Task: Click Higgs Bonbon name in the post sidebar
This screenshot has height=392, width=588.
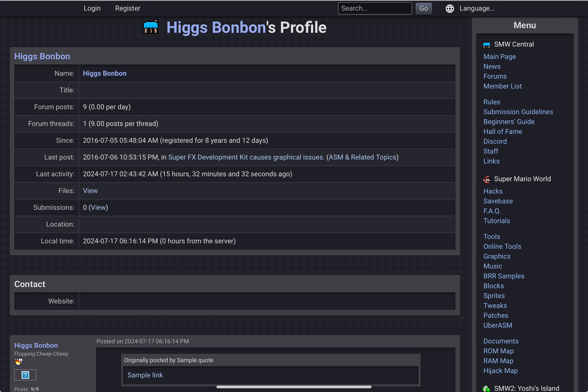Action: pyautogui.click(x=36, y=345)
